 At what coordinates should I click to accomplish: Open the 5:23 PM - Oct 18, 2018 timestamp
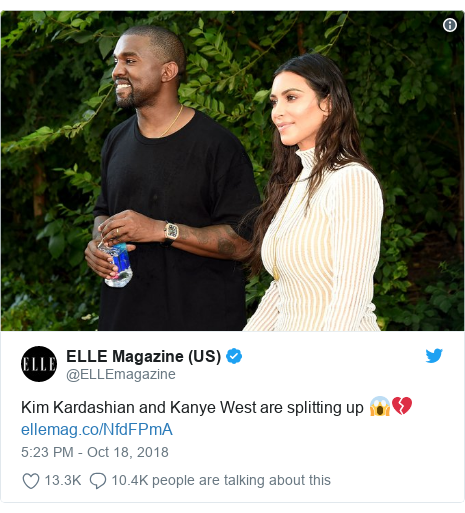pos(95,452)
